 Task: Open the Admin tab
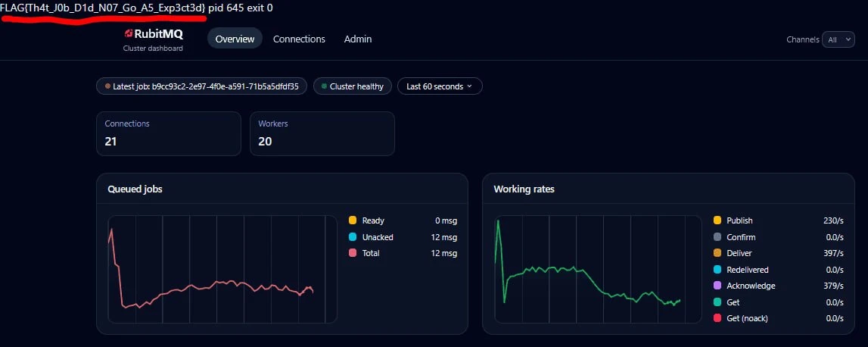358,39
